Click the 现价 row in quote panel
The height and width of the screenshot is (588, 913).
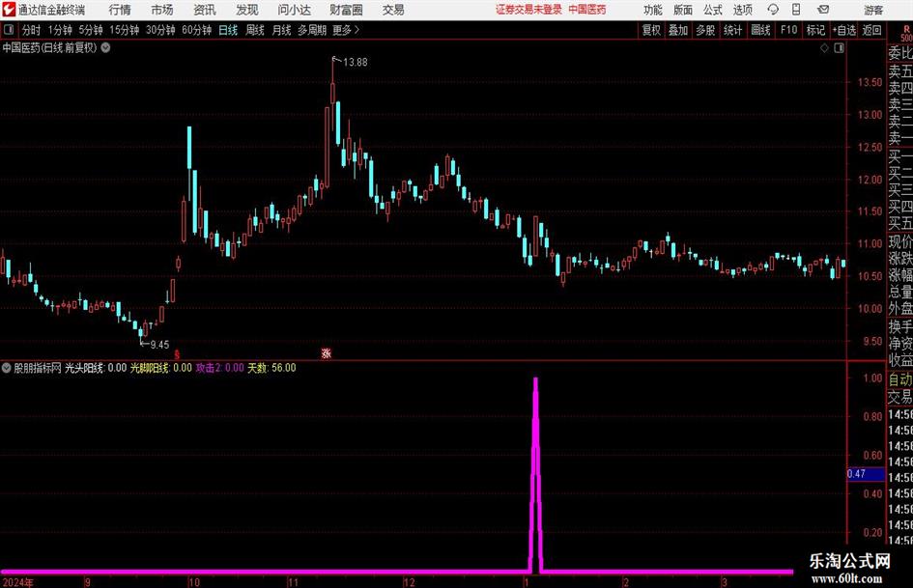coord(899,241)
